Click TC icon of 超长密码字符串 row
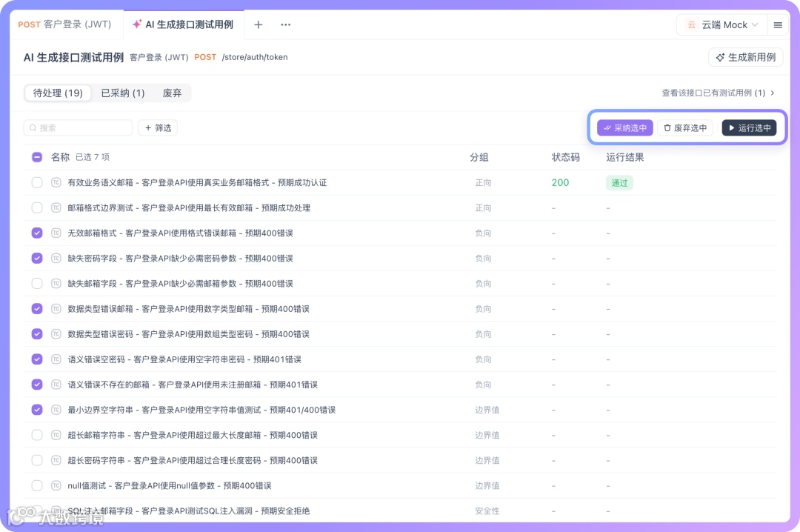800x532 pixels. tap(56, 461)
